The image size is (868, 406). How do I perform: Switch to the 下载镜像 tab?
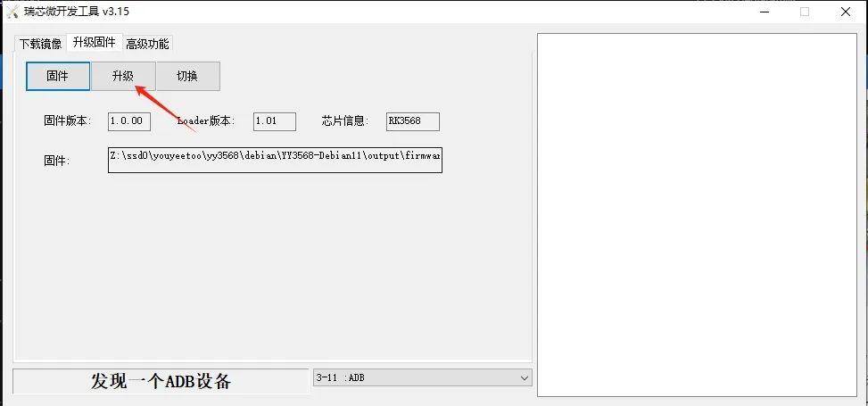pyautogui.click(x=41, y=44)
